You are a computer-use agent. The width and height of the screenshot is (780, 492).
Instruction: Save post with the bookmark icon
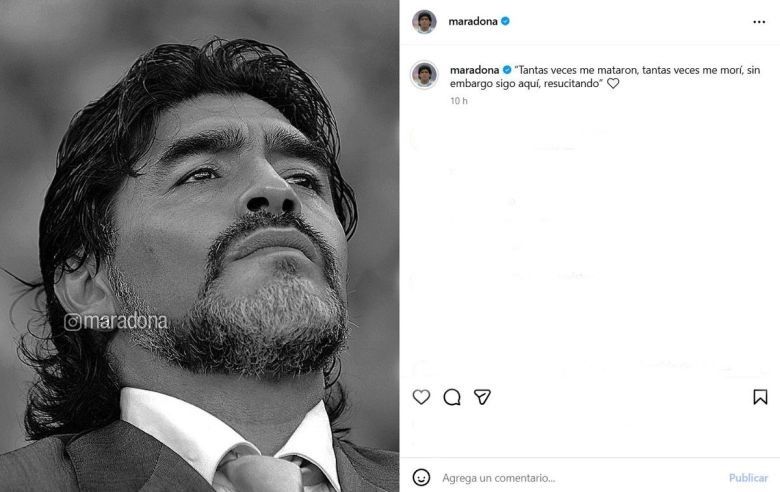(x=760, y=397)
